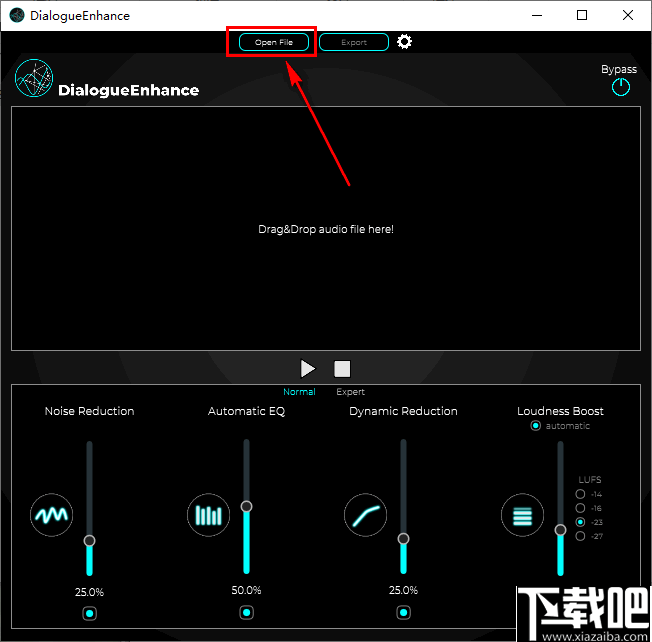Switch to Expert mode
Viewport: 652px width, 642px height.
(351, 392)
